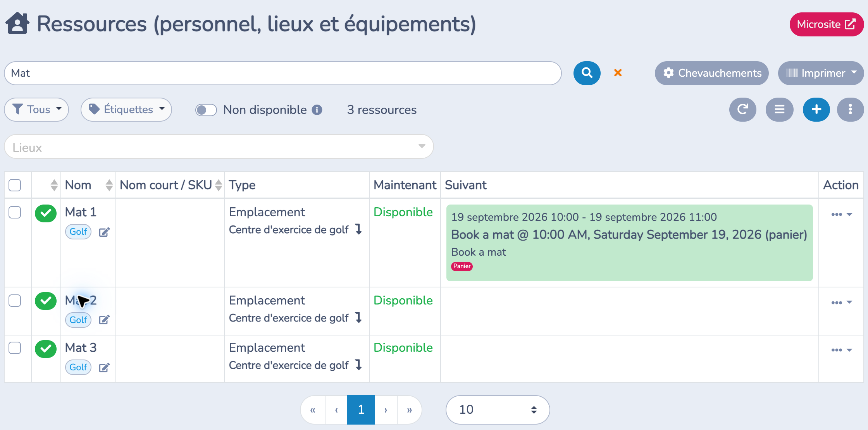Check the select-all header checkbox

tap(15, 185)
